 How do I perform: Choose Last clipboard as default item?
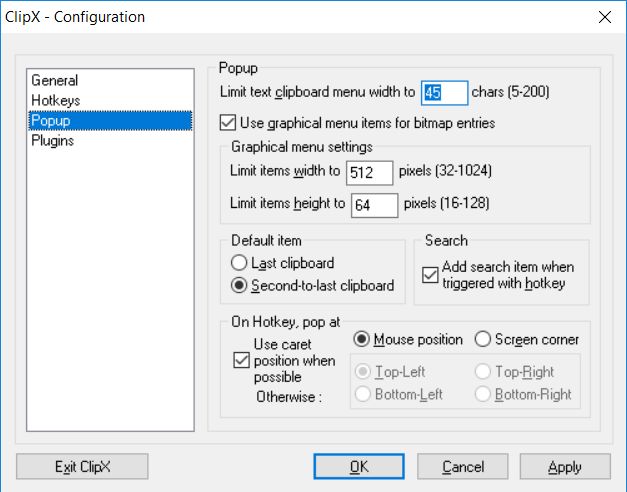click(239, 263)
